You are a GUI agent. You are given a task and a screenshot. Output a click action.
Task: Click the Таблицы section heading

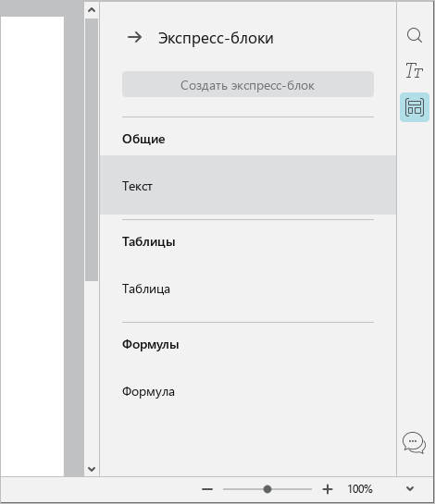149,241
